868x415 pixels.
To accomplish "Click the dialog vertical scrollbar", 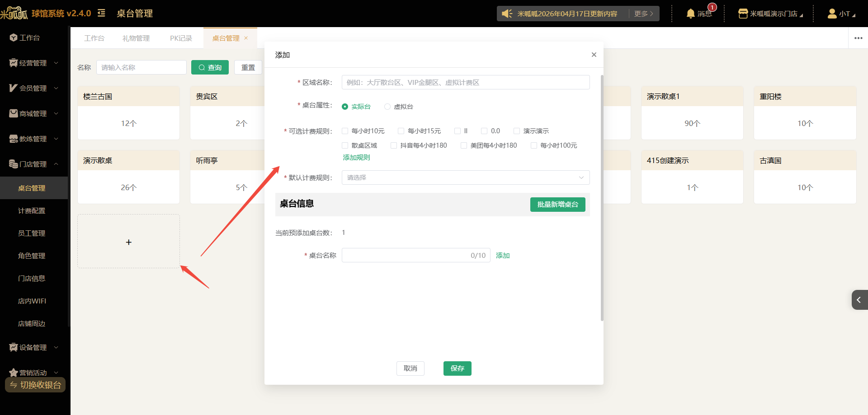I will click(x=602, y=198).
